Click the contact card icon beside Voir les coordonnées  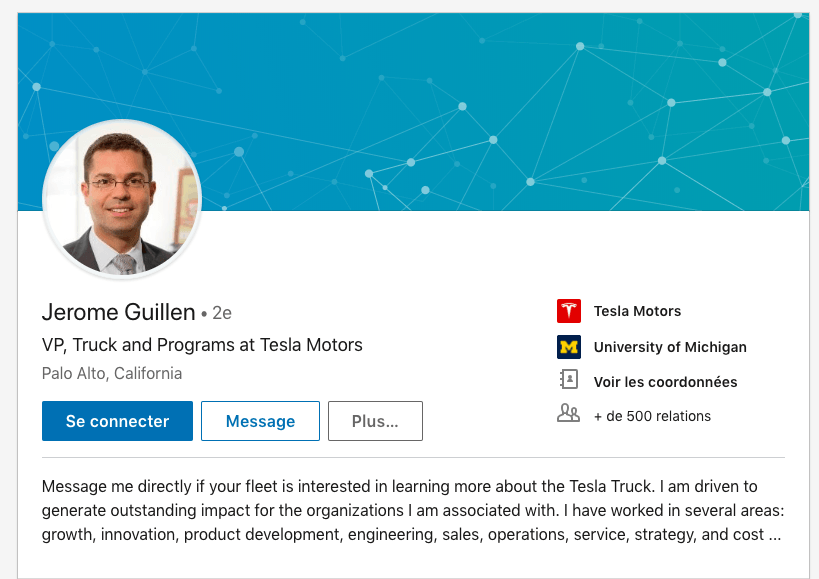pyautogui.click(x=569, y=380)
